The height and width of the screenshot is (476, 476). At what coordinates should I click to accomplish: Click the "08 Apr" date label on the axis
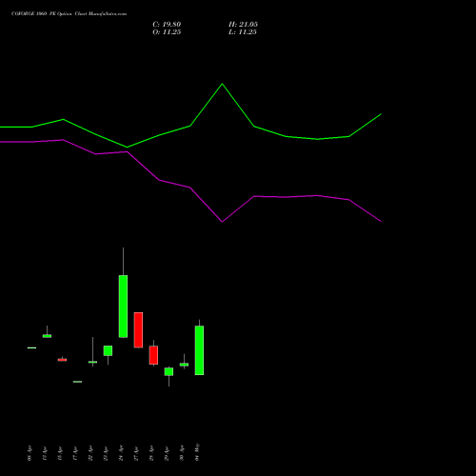click(30, 453)
